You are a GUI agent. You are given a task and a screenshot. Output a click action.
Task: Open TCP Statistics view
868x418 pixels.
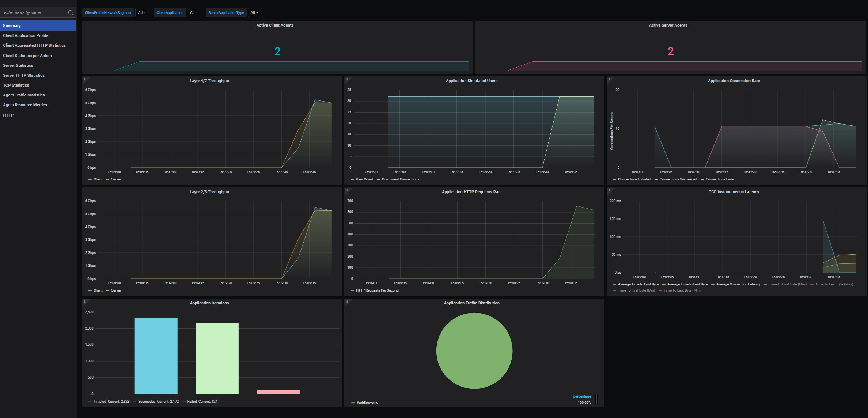click(x=16, y=85)
